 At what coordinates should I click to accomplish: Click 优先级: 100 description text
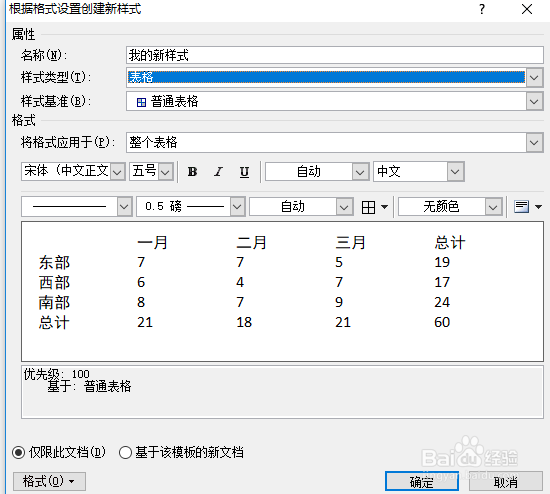click(56, 374)
